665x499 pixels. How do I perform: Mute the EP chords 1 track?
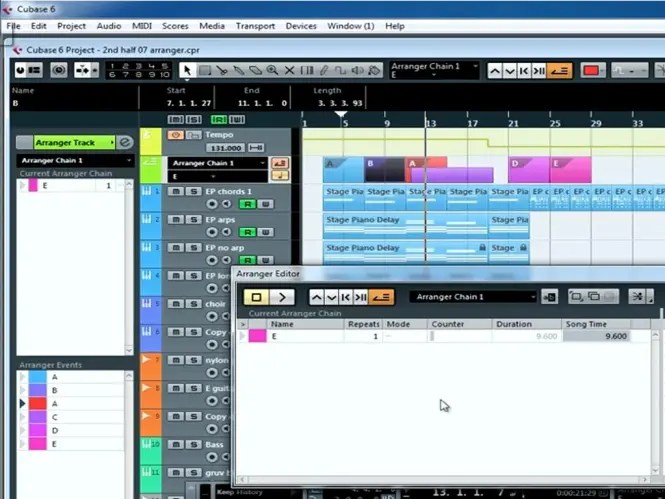(x=176, y=191)
